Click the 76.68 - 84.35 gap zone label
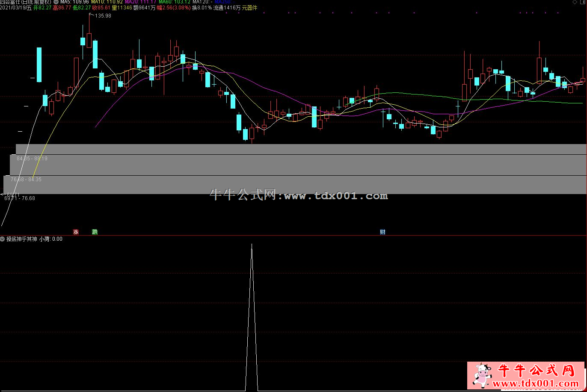 pyautogui.click(x=26, y=180)
